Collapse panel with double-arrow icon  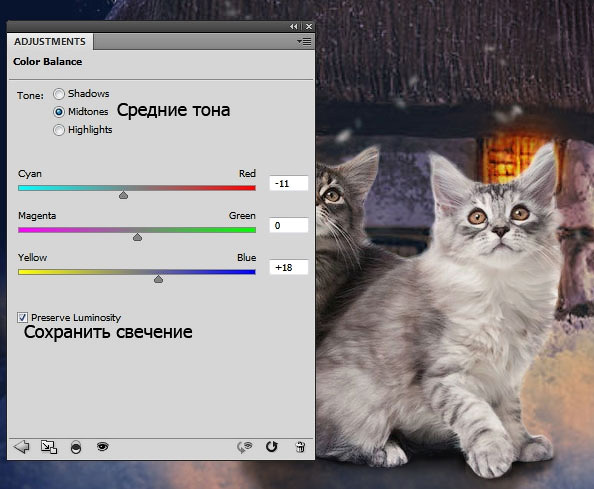pyautogui.click(x=294, y=27)
